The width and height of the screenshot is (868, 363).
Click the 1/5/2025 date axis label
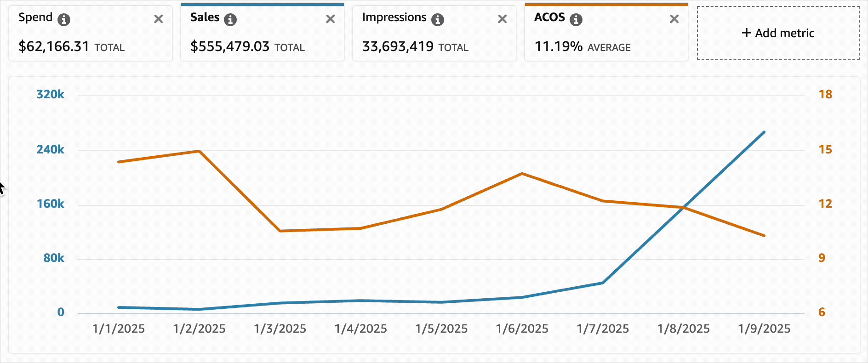(441, 329)
